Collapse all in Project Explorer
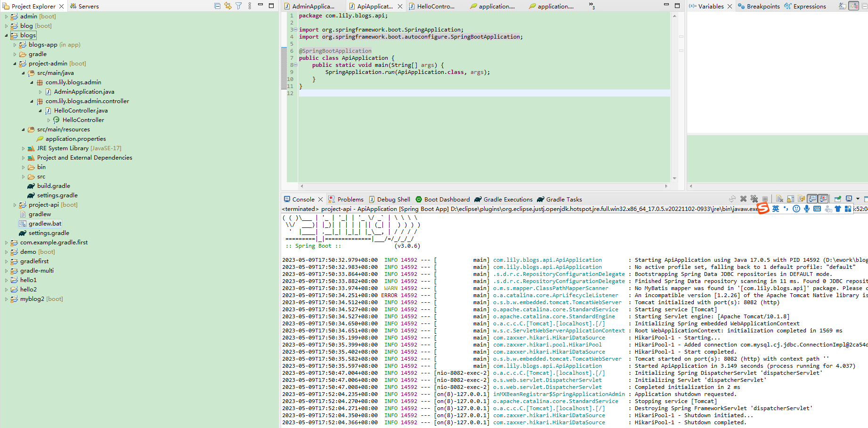Image resolution: width=868 pixels, height=428 pixels. 217,6
